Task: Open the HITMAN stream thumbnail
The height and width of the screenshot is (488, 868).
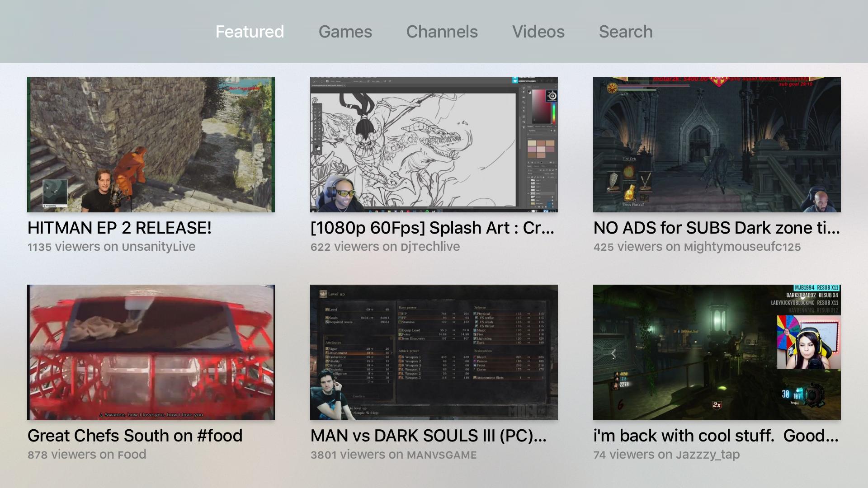Action: pyautogui.click(x=151, y=145)
